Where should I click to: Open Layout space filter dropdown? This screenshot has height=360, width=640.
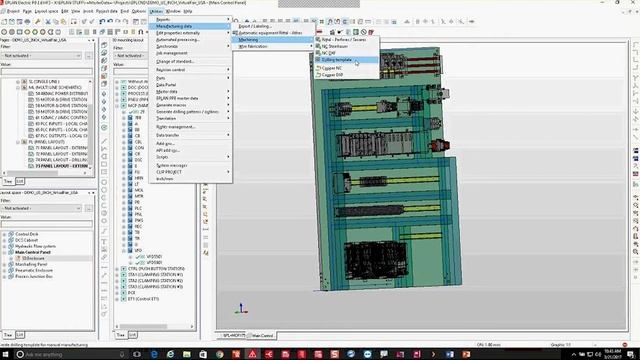(x=42, y=208)
